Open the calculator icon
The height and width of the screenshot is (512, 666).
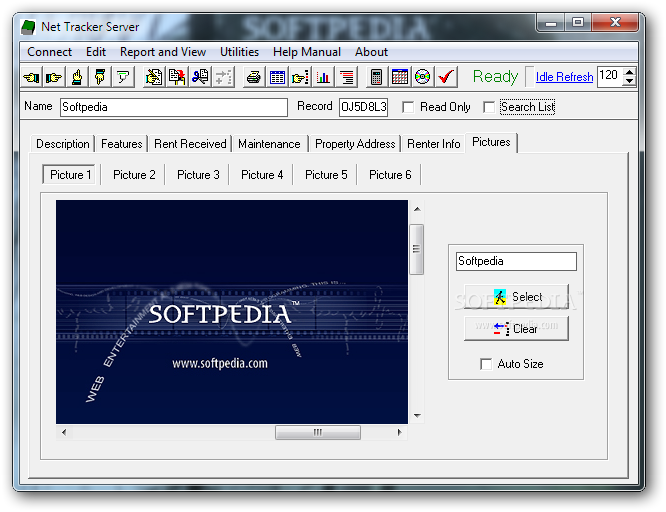click(376, 77)
